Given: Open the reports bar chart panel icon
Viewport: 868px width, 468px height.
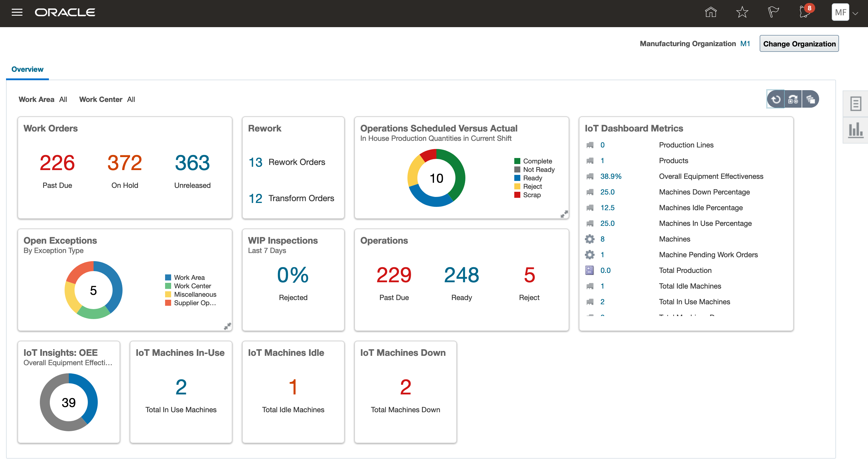Looking at the screenshot, I should 856,130.
